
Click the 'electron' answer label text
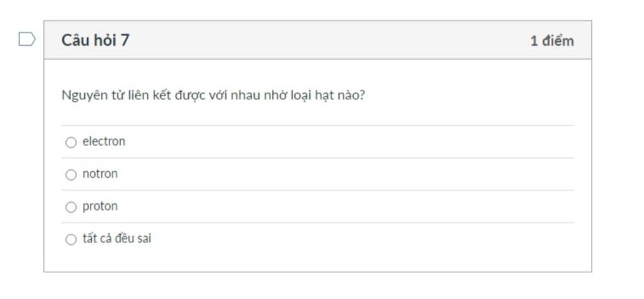click(x=104, y=142)
